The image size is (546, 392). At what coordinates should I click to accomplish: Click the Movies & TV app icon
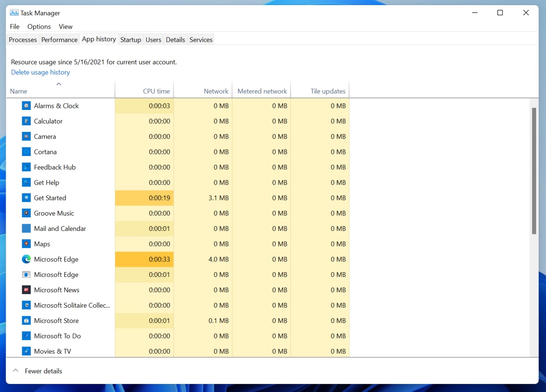[x=26, y=351]
